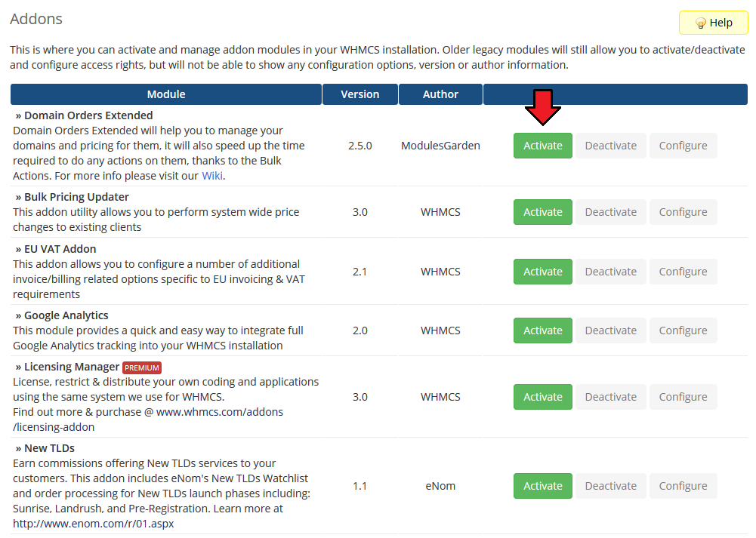
Task: Click WHMCS author of Google Analytics
Action: (440, 330)
